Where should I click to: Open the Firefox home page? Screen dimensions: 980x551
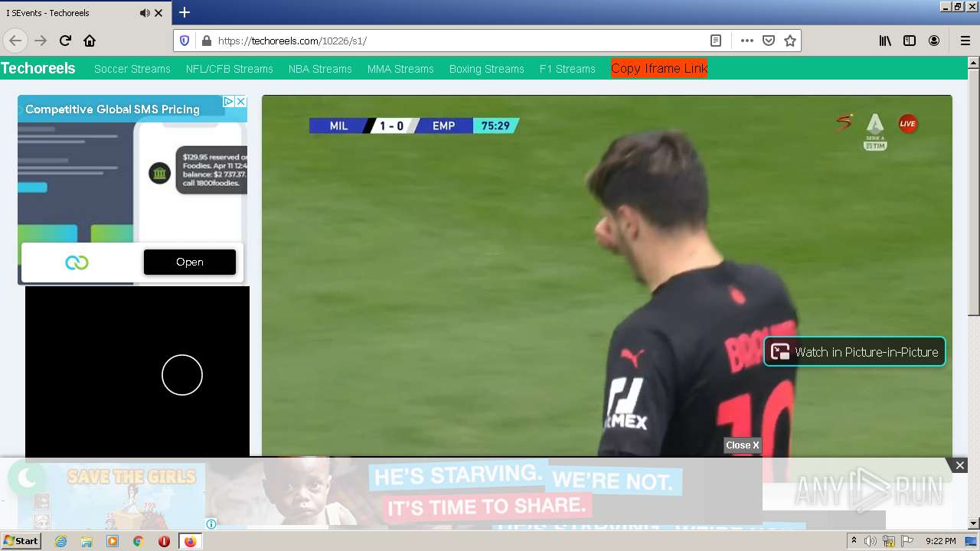click(x=90, y=41)
